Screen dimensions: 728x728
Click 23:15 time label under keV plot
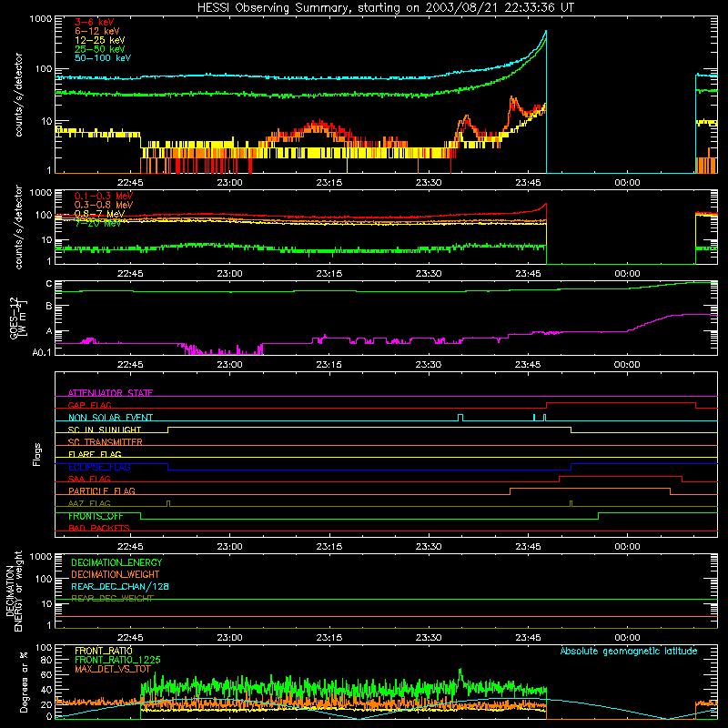[x=329, y=183]
